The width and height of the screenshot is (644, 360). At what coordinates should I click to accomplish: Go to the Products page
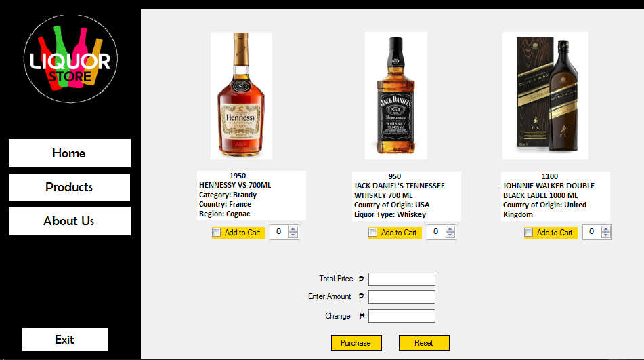pos(69,187)
